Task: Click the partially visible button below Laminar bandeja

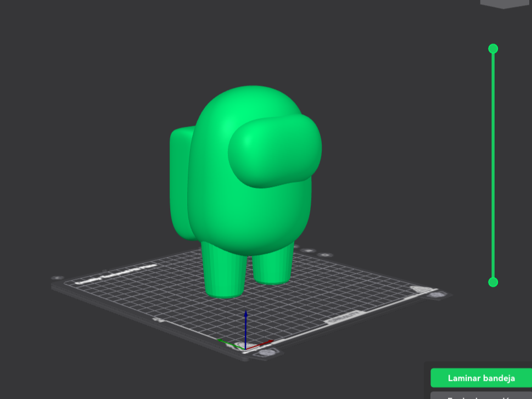Action: [481, 396]
